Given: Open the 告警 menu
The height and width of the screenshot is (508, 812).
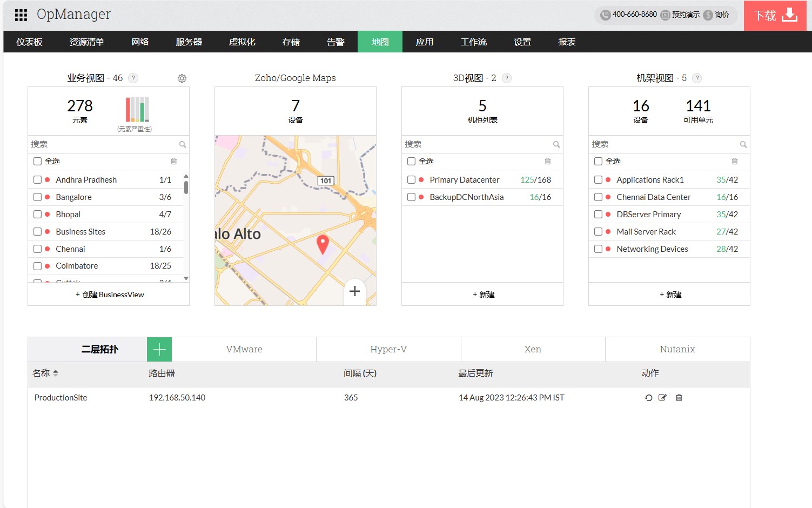Looking at the screenshot, I should [335, 42].
